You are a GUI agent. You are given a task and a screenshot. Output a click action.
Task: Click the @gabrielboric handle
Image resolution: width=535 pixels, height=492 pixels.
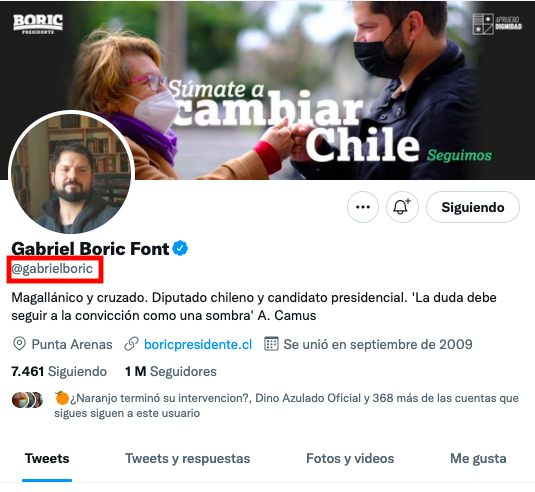click(52, 269)
